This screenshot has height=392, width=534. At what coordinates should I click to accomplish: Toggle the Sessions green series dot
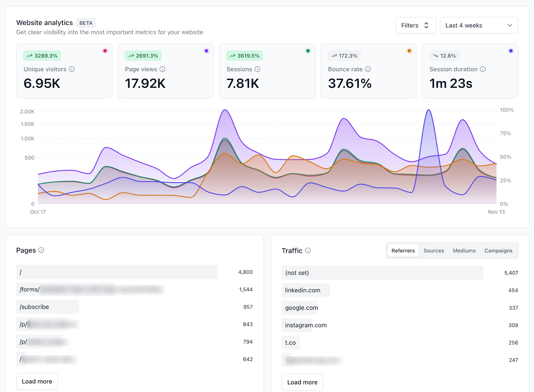[x=308, y=51]
